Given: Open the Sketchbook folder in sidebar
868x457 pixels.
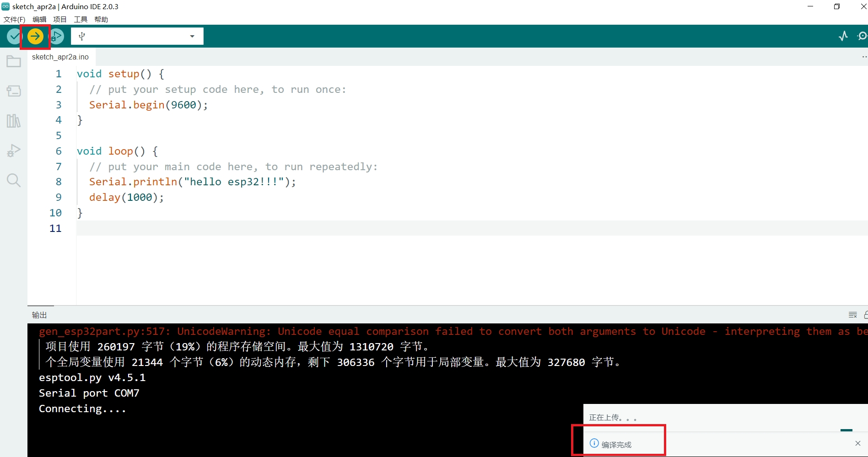Looking at the screenshot, I should [x=14, y=61].
